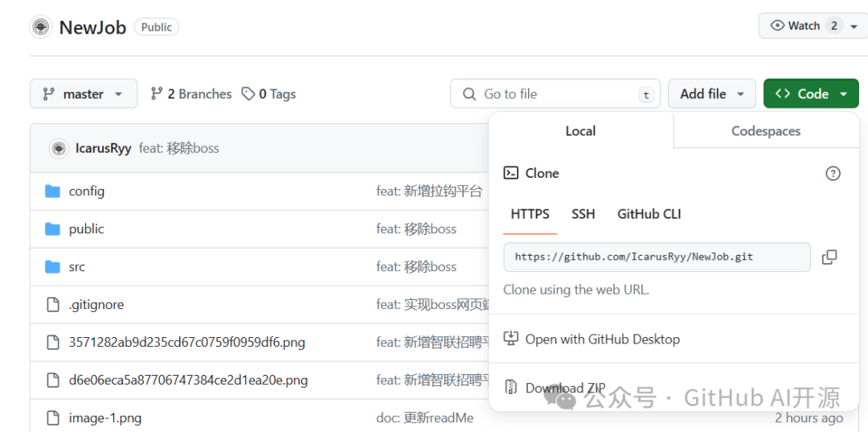Image resolution: width=868 pixels, height=432 pixels.
Task: Select the GitHub CLI clone tab
Action: [649, 214]
